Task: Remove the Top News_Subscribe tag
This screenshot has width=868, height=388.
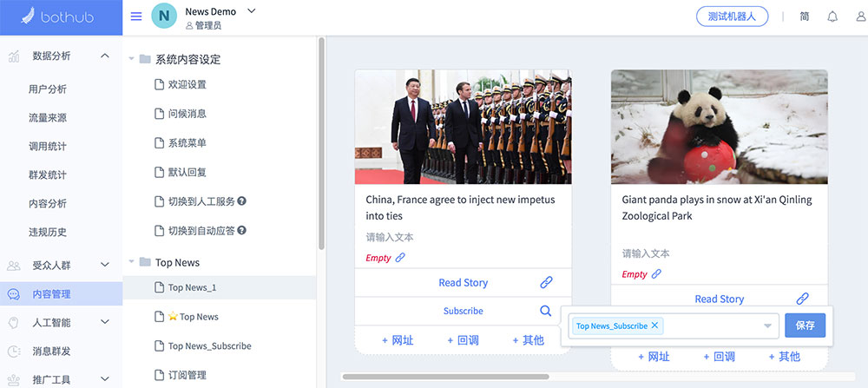Action: pyautogui.click(x=654, y=326)
